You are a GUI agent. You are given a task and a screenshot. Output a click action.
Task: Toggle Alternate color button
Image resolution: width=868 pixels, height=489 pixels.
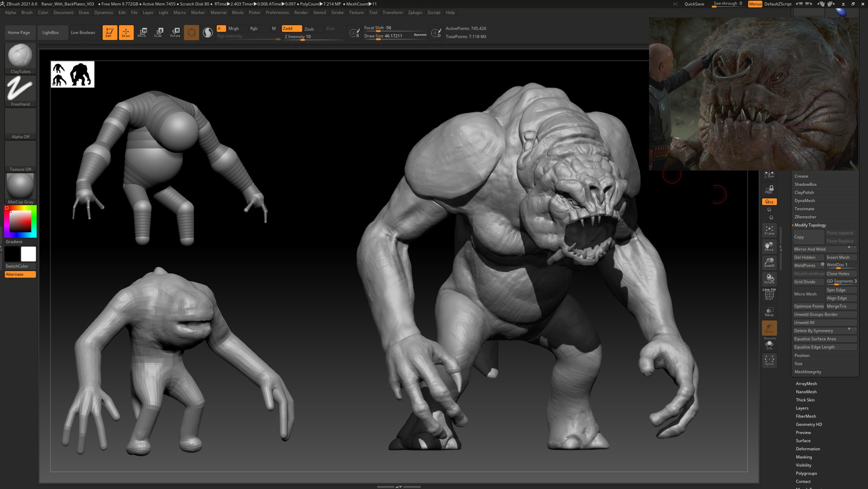pyautogui.click(x=20, y=274)
